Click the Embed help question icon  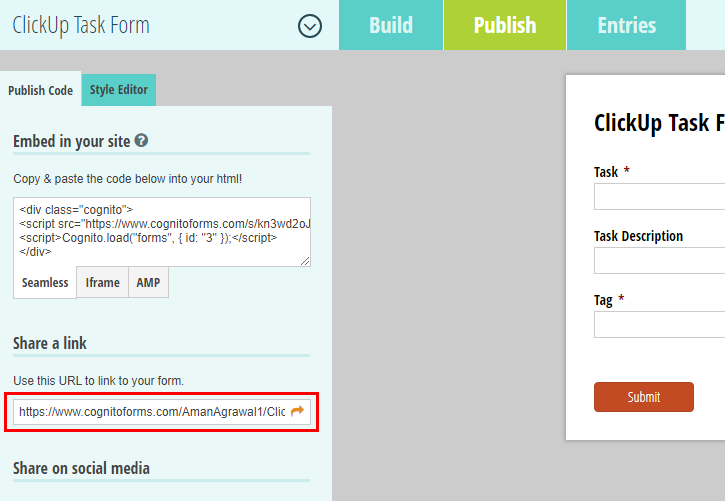(141, 141)
